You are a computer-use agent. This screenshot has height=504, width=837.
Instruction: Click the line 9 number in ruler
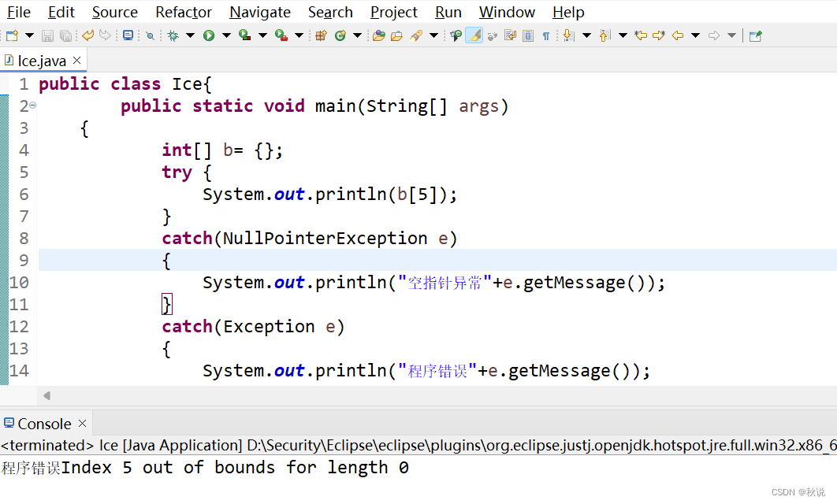point(24,260)
